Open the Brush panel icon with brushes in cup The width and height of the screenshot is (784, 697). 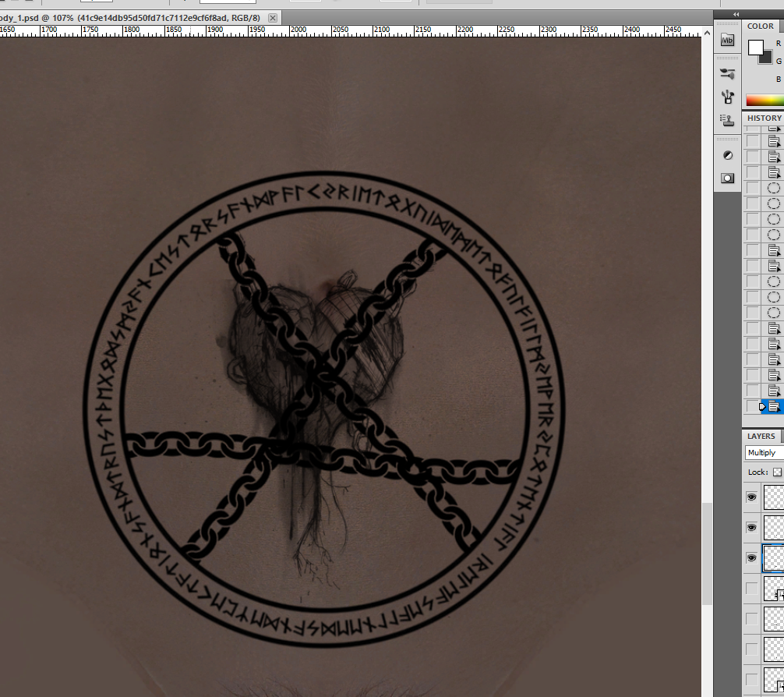[x=728, y=97]
